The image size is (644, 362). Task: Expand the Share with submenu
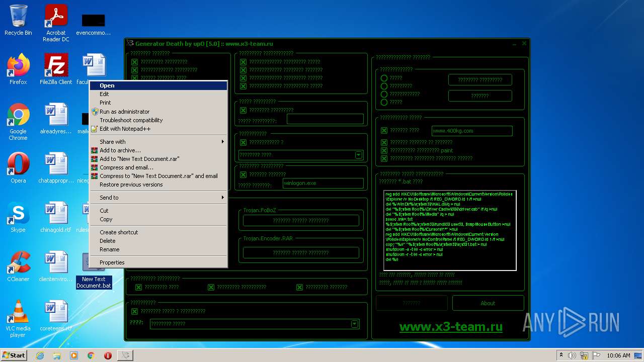pos(158,142)
